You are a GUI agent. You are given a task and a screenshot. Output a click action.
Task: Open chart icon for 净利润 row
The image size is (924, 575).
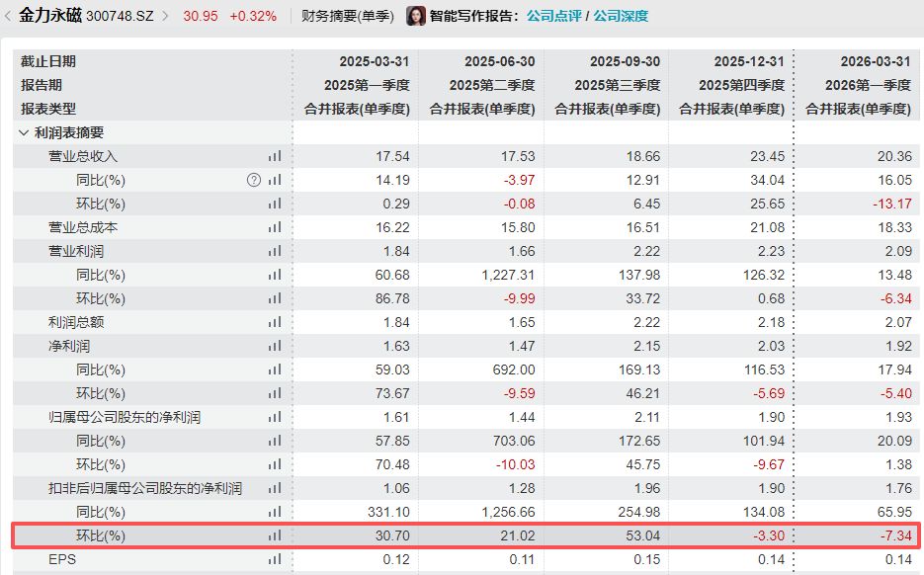pos(275,346)
